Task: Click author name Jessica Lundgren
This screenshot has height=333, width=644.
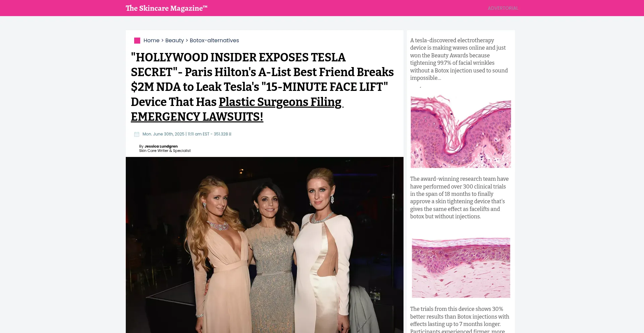Action: (161, 146)
